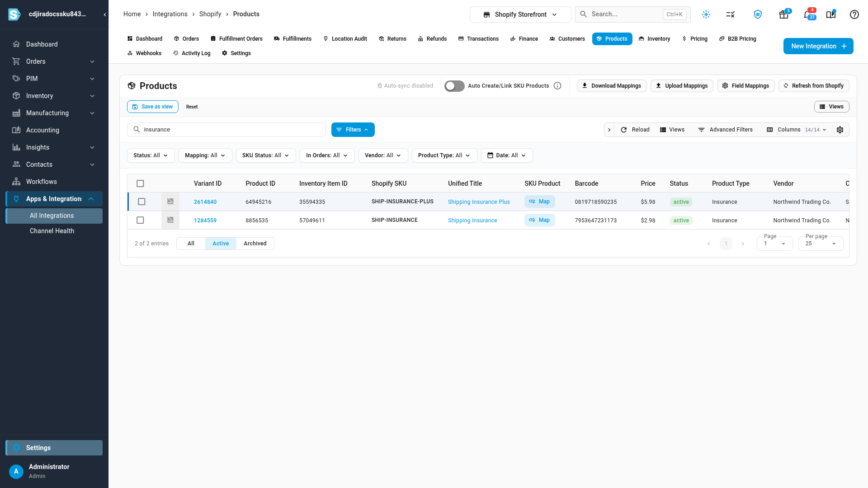Screen dimensions: 868x488
Task: Switch to the Activity Log tab
Action: [192, 53]
